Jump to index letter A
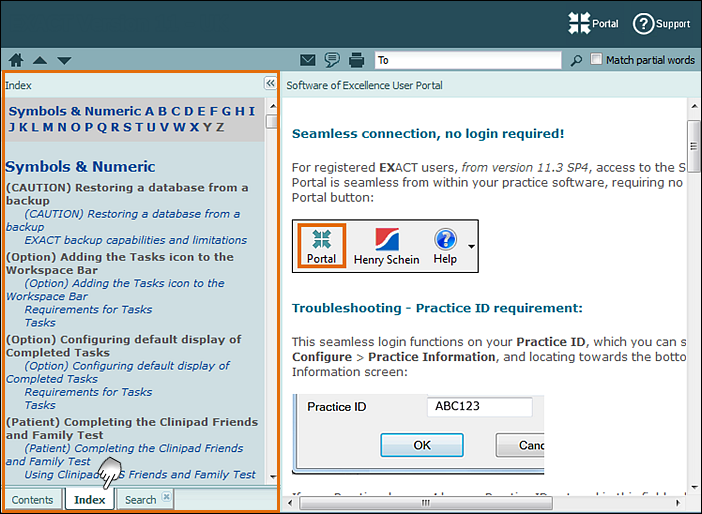This screenshot has width=702, height=514. pos(149,111)
